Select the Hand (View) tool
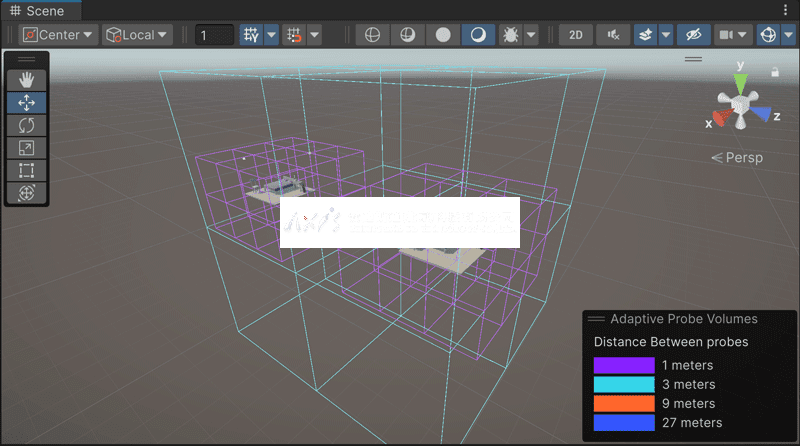Screen dimensions: 800x446 (26, 79)
